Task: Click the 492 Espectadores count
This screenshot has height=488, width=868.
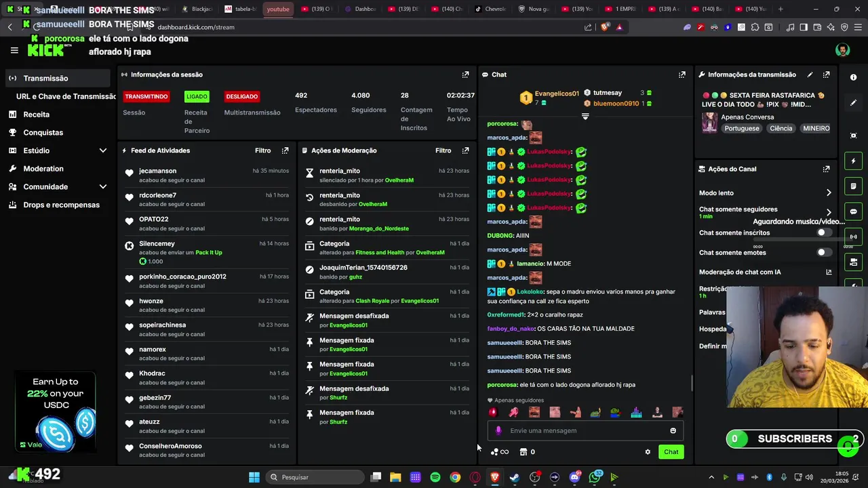Action: click(x=301, y=96)
